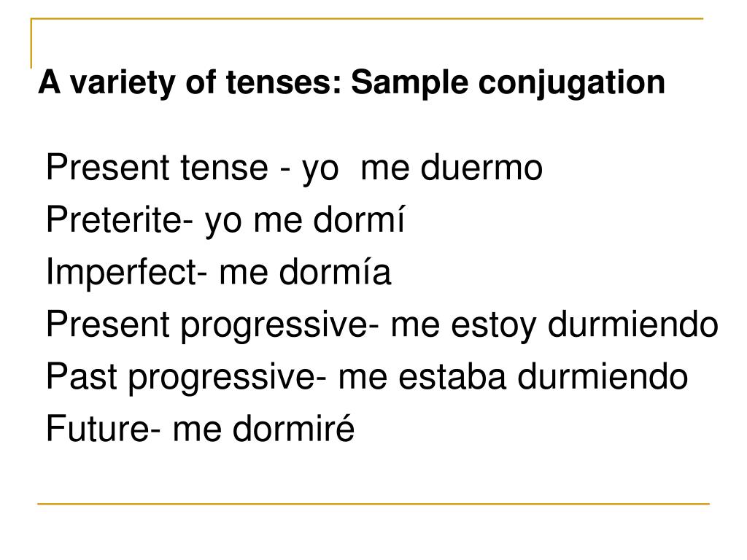Click the word 'dormí'
The height and width of the screenshot is (560, 747).
[359, 219]
